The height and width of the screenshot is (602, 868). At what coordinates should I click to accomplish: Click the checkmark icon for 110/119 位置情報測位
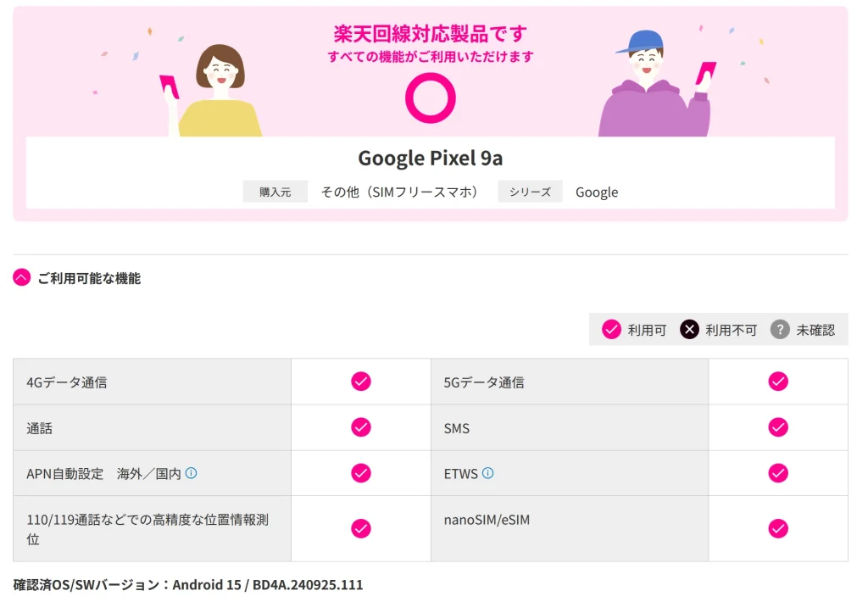(361, 528)
